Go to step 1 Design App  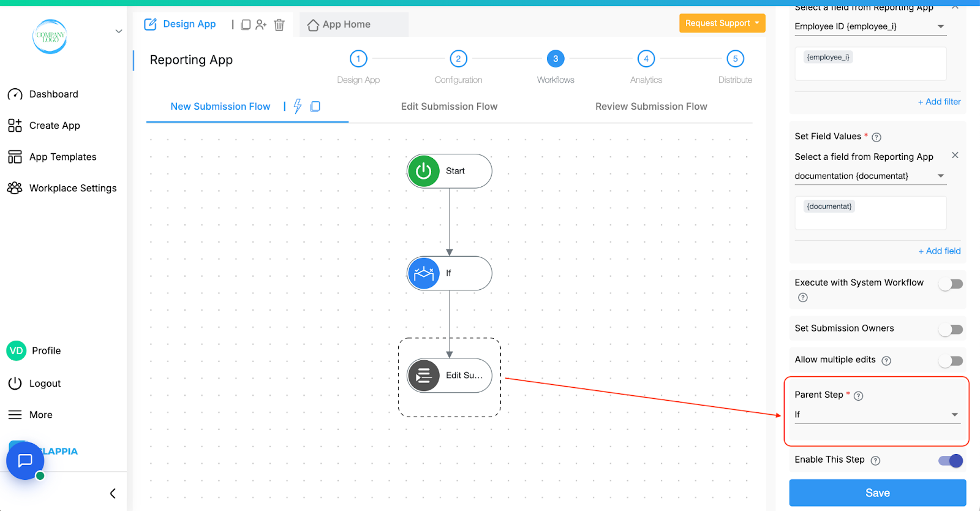click(x=358, y=59)
